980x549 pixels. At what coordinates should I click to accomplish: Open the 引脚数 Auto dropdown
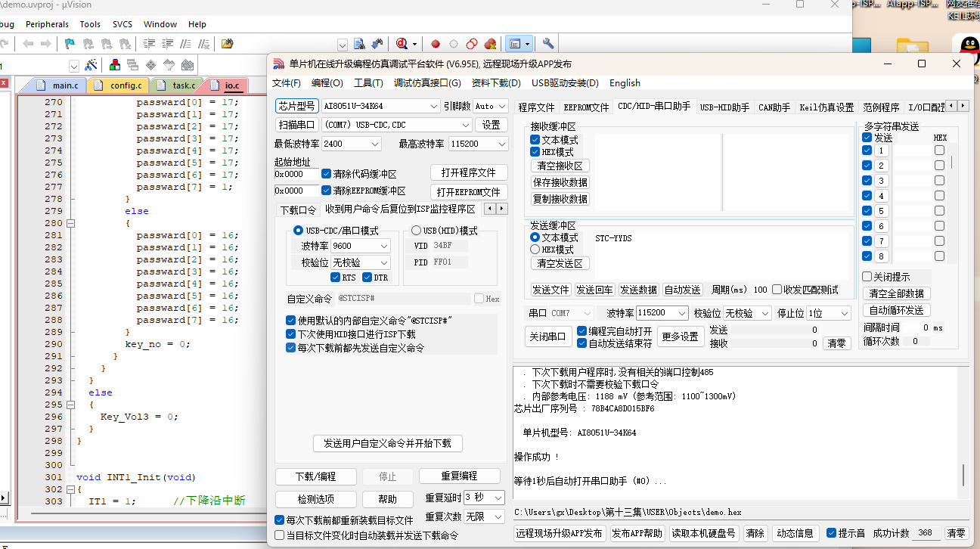tap(490, 106)
